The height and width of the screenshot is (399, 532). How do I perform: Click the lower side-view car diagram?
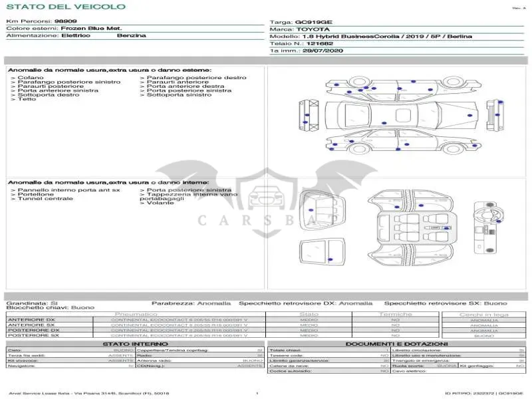coord(403,142)
